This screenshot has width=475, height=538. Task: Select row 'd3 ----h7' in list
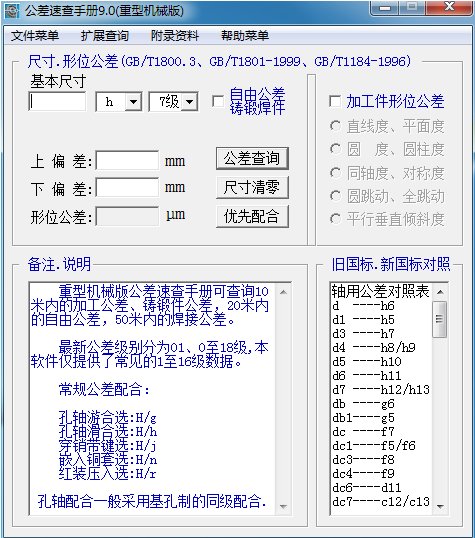[363, 334]
